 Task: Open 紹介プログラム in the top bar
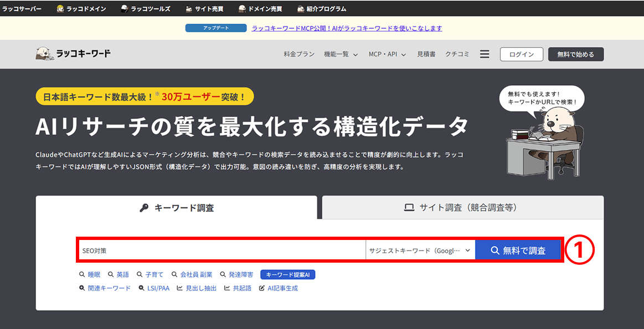click(x=321, y=9)
